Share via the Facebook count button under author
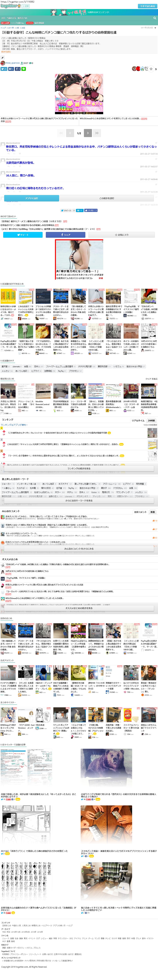The image size is (158, 980). point(18,69)
